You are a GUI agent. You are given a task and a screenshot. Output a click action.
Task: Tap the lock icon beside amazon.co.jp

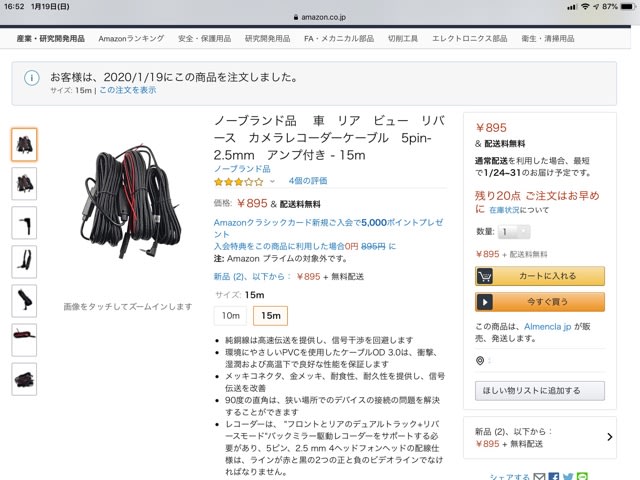click(296, 17)
